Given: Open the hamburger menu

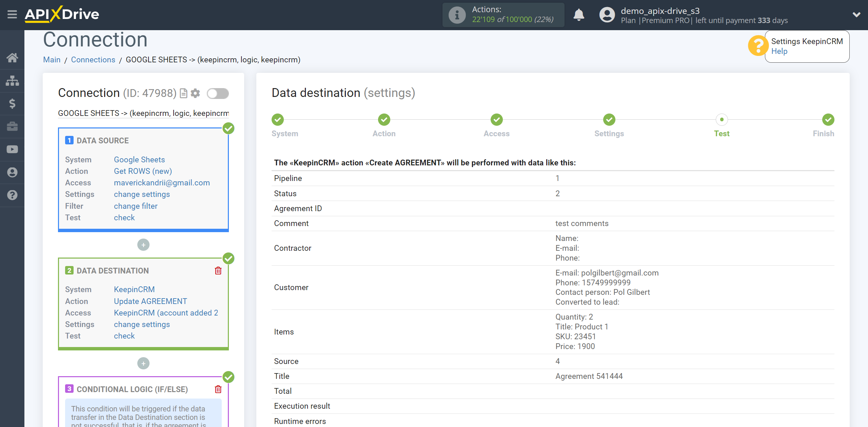Looking at the screenshot, I should (12, 14).
